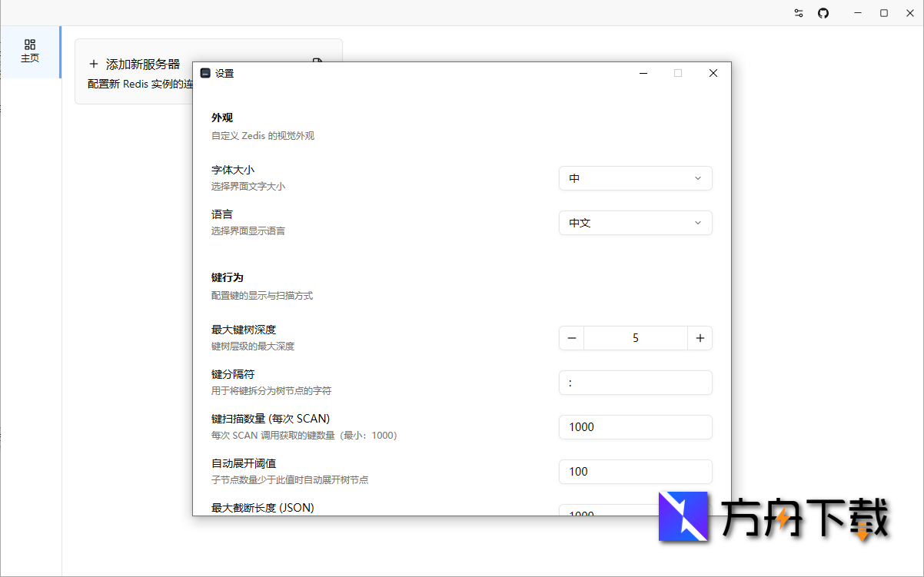Open the 语言 dropdown showing 中文
The height and width of the screenshot is (577, 924).
(636, 223)
